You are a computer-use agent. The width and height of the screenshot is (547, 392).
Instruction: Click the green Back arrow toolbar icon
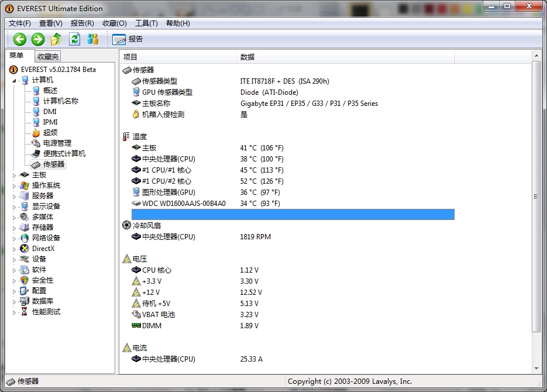[19, 39]
